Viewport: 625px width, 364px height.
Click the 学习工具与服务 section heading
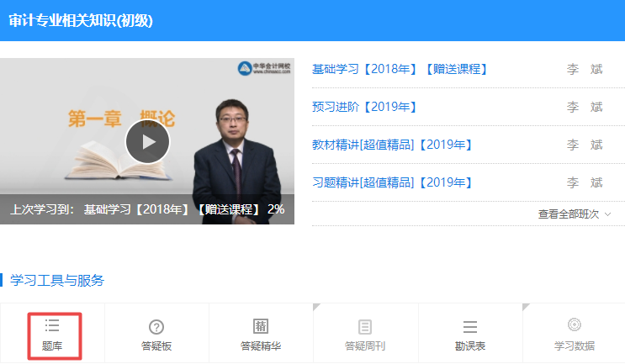coord(57,280)
